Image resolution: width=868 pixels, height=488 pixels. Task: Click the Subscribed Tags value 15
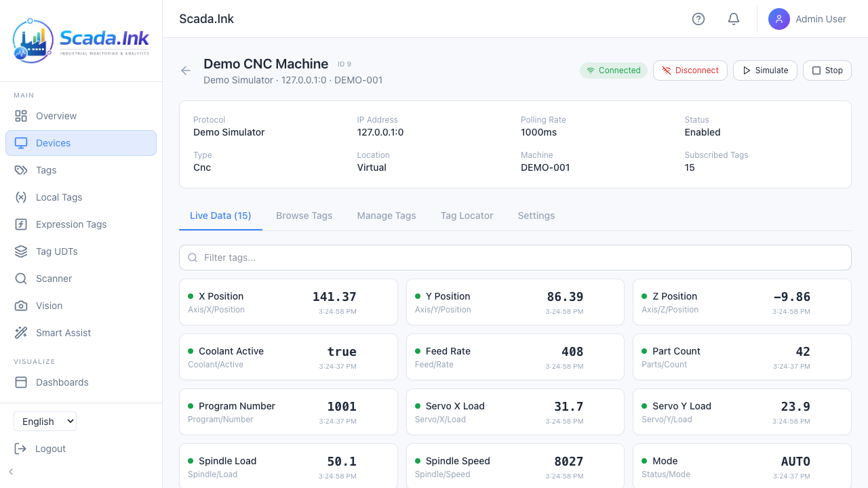point(690,167)
